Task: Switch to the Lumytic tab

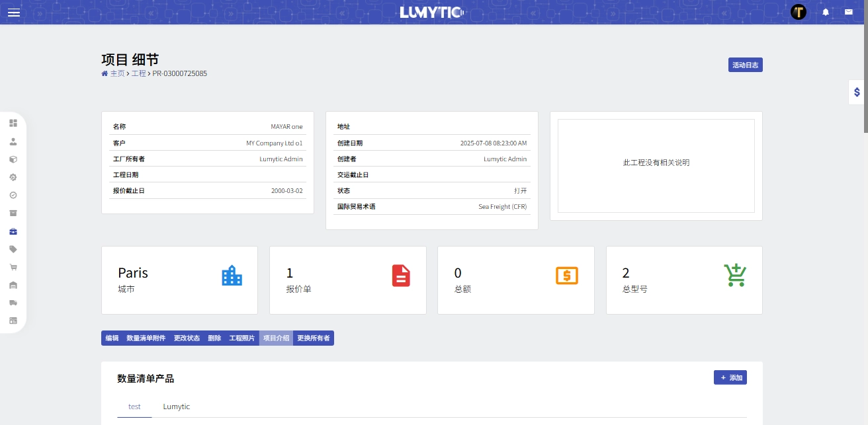Action: point(177,406)
